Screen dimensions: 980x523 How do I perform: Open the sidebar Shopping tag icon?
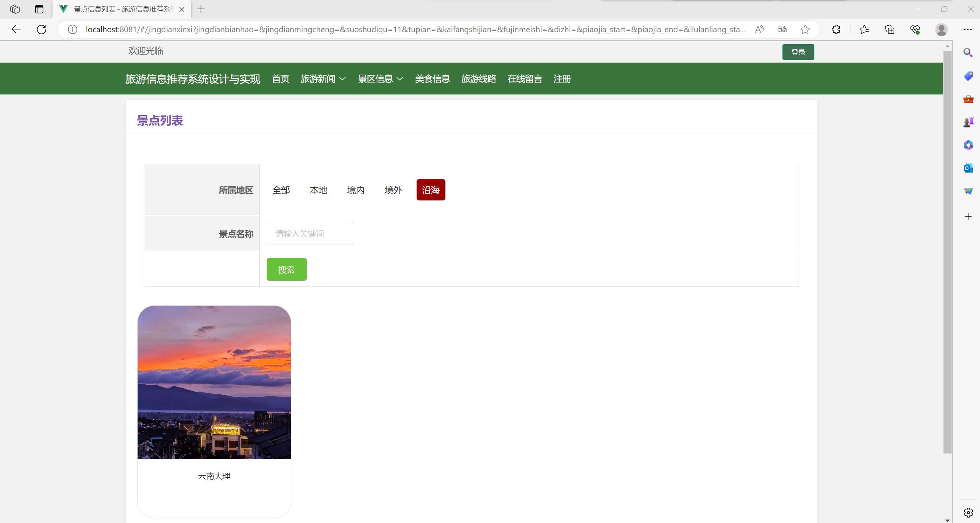(968, 76)
